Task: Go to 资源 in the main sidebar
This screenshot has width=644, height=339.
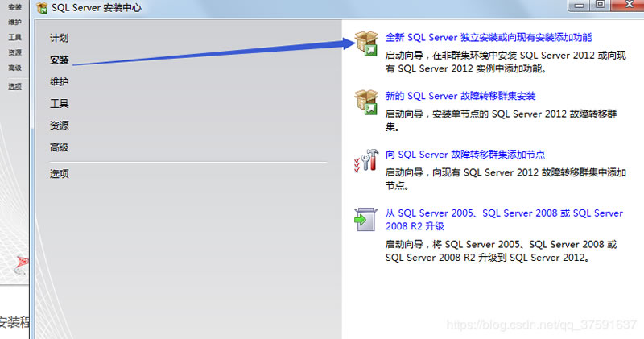Action: point(59,126)
